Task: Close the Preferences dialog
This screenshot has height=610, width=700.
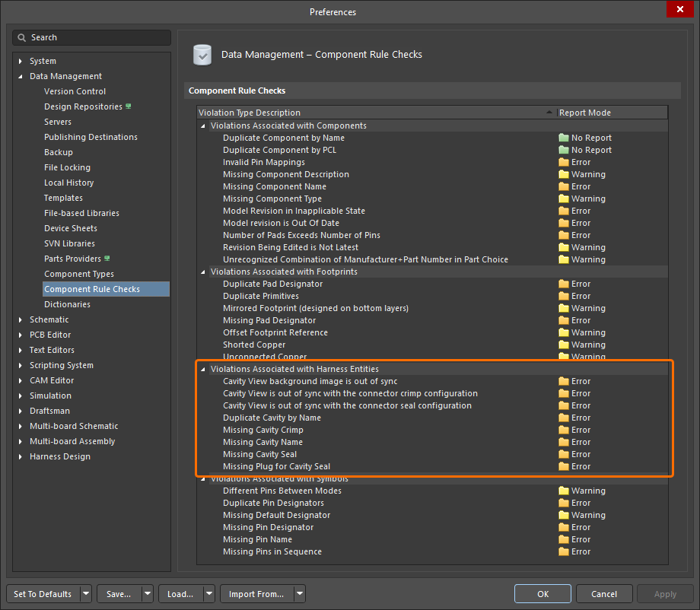Action: pyautogui.click(x=680, y=9)
